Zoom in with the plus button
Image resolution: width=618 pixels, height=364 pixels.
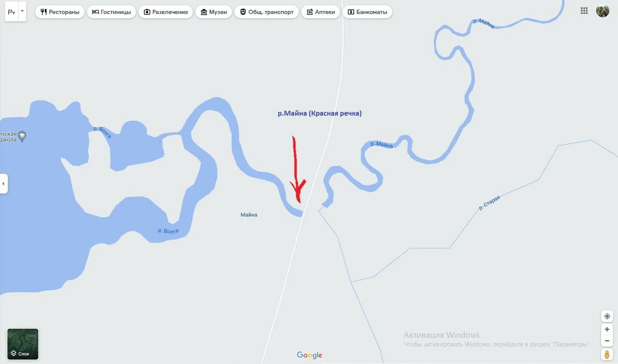tap(607, 329)
